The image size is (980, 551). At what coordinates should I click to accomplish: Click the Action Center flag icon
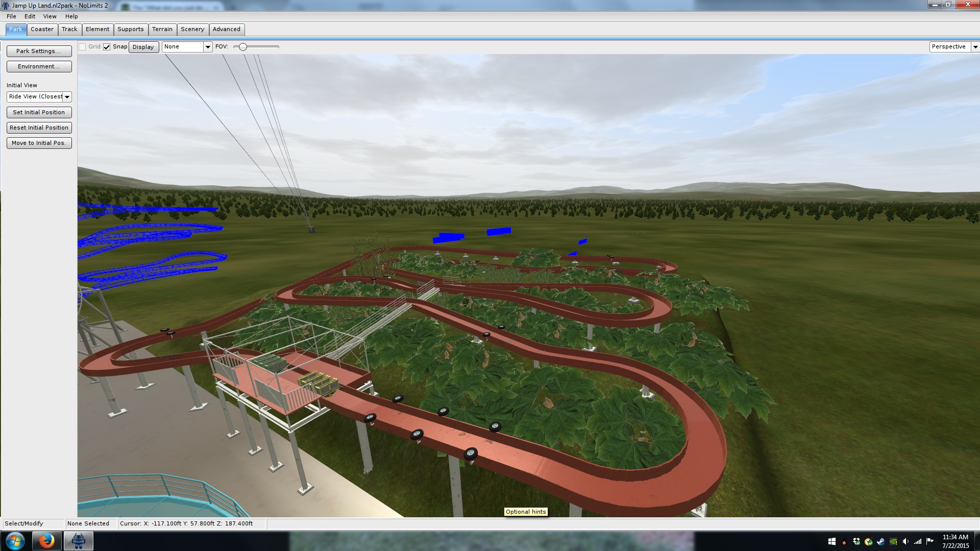point(929,541)
